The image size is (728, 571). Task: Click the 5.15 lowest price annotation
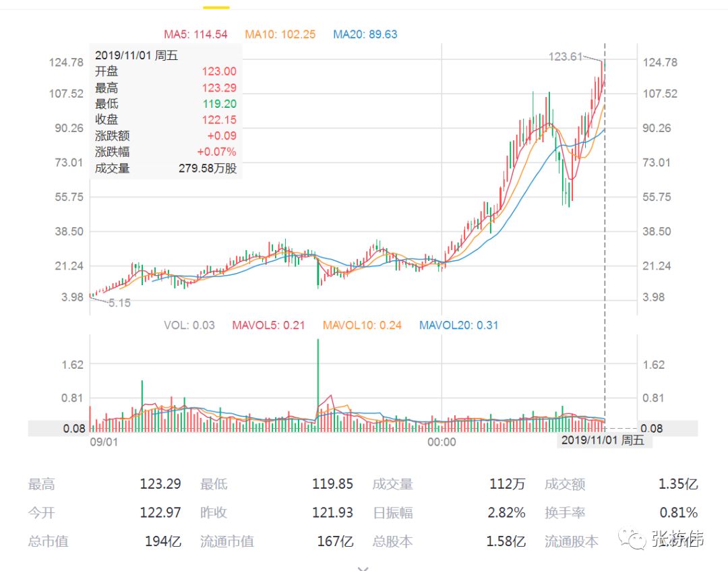tap(119, 303)
